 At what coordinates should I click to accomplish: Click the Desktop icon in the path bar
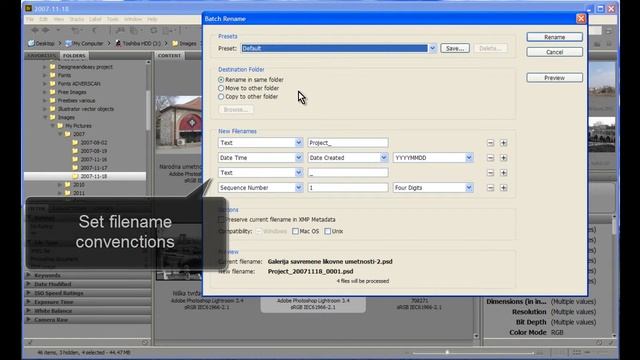tap(31, 43)
